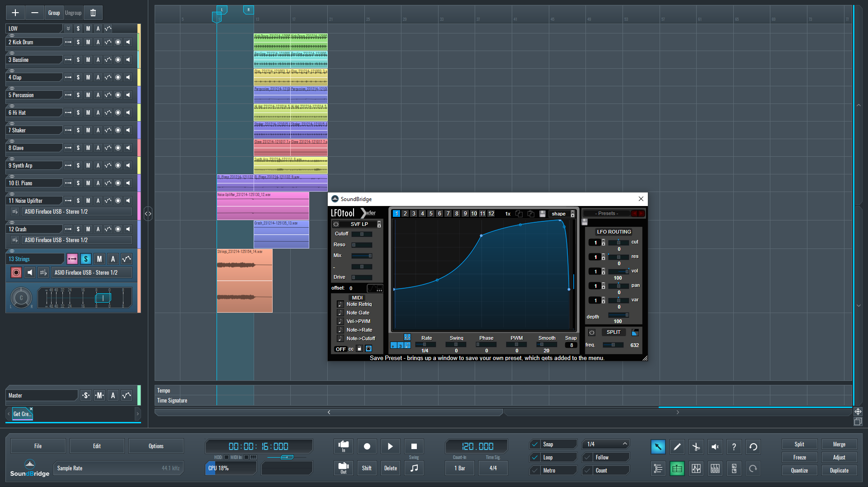Open the Options menu
Image resolution: width=868 pixels, height=487 pixels.
pyautogui.click(x=156, y=446)
